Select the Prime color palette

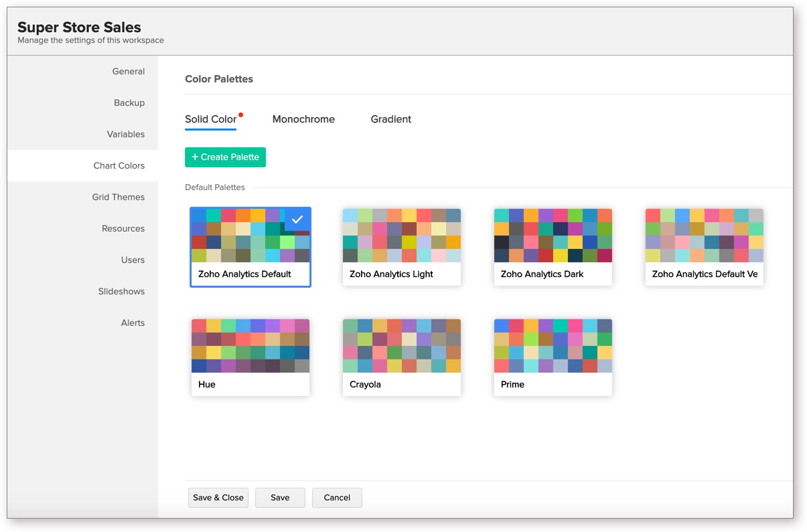click(x=553, y=357)
